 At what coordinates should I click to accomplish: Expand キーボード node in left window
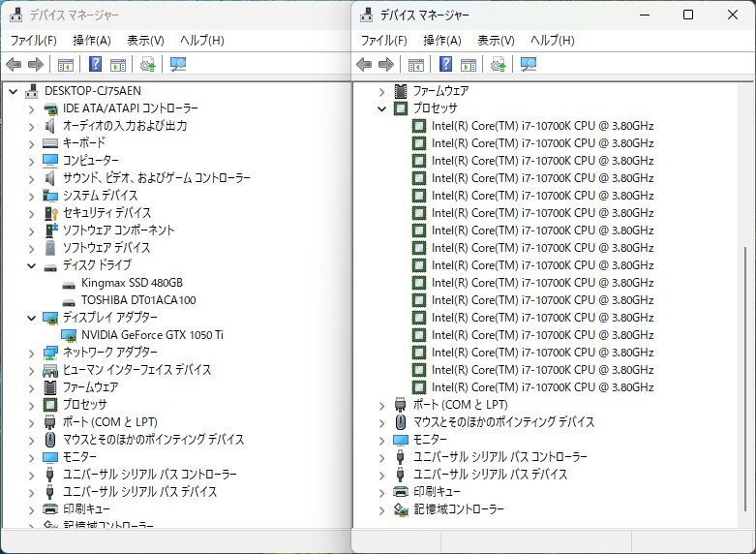click(31, 143)
